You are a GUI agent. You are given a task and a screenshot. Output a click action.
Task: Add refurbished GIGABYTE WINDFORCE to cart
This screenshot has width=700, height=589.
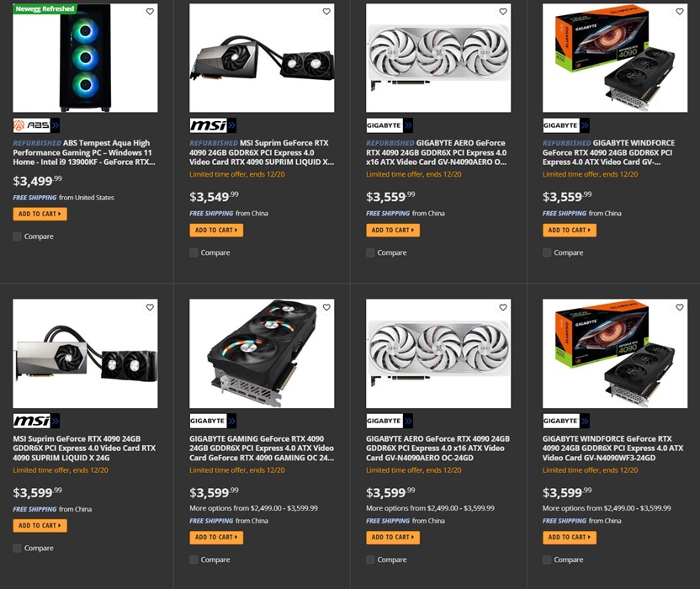point(570,230)
